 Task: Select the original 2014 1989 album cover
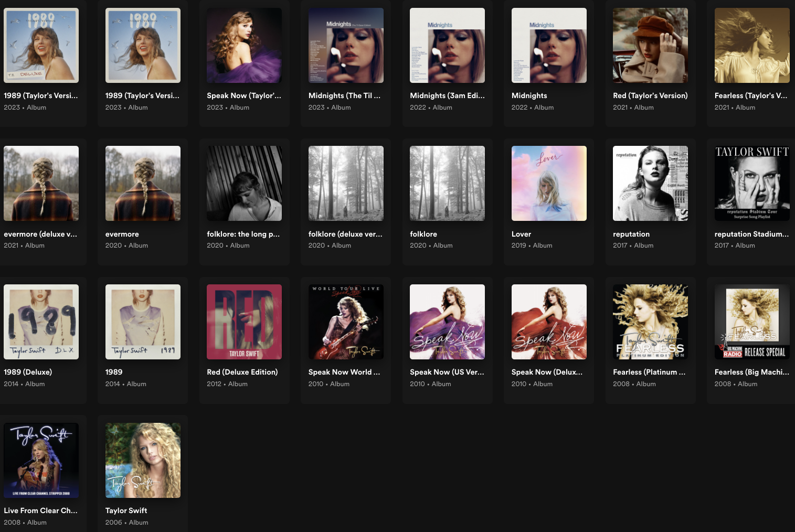click(143, 322)
